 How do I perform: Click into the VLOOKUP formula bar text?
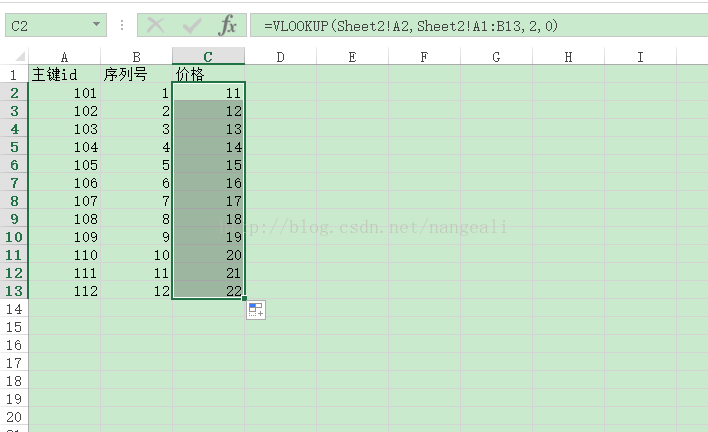[411, 26]
